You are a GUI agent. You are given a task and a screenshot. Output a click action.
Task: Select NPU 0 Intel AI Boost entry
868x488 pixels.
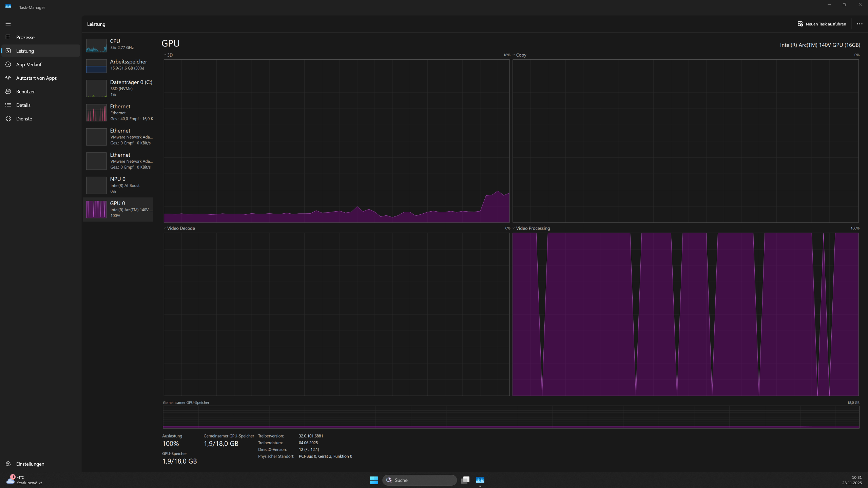click(x=118, y=185)
